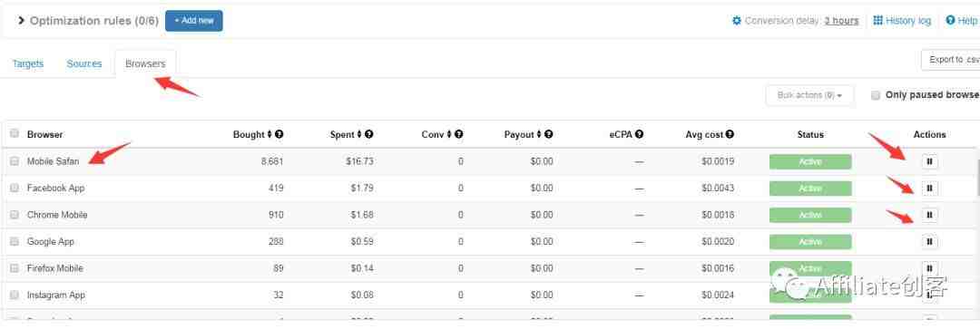
Task: Click the 3 hours conversion delay link
Action: [x=841, y=21]
